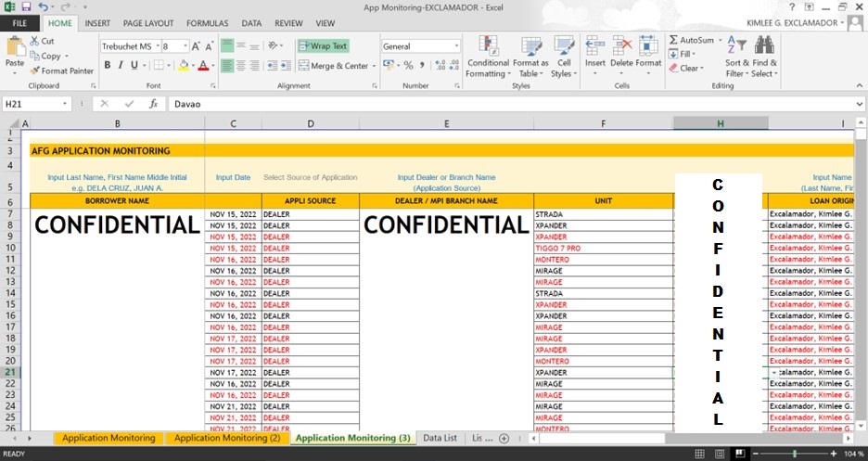
Task: Open Conditional Formatting menu
Action: point(488,57)
